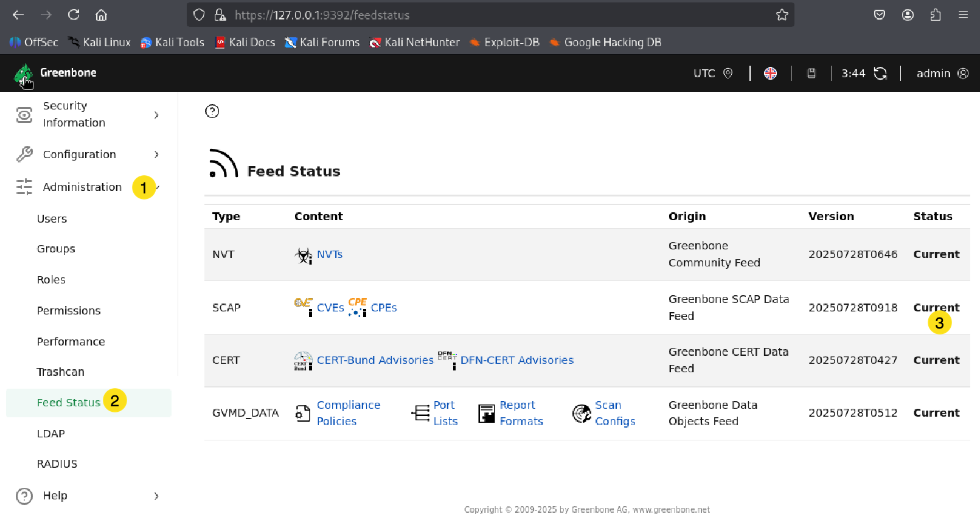Open the OffSec bookmark

coord(34,43)
